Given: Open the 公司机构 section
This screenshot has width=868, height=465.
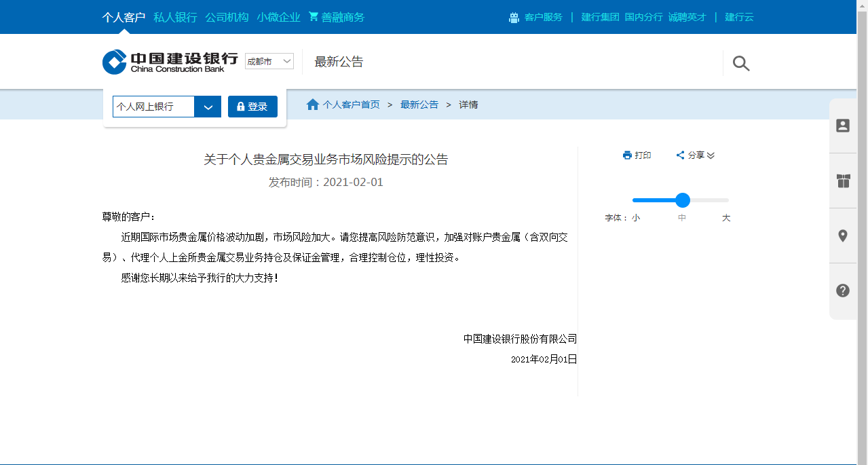Looking at the screenshot, I should coord(226,17).
